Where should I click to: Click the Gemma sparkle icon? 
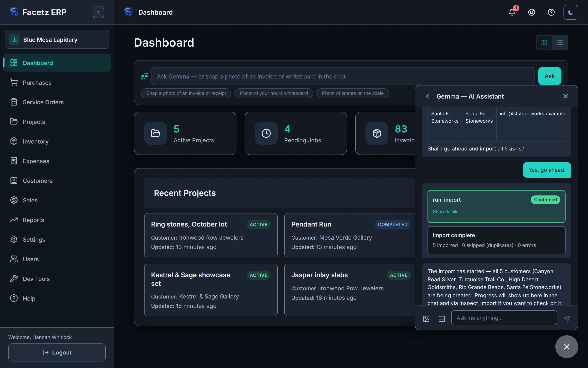tap(145, 76)
